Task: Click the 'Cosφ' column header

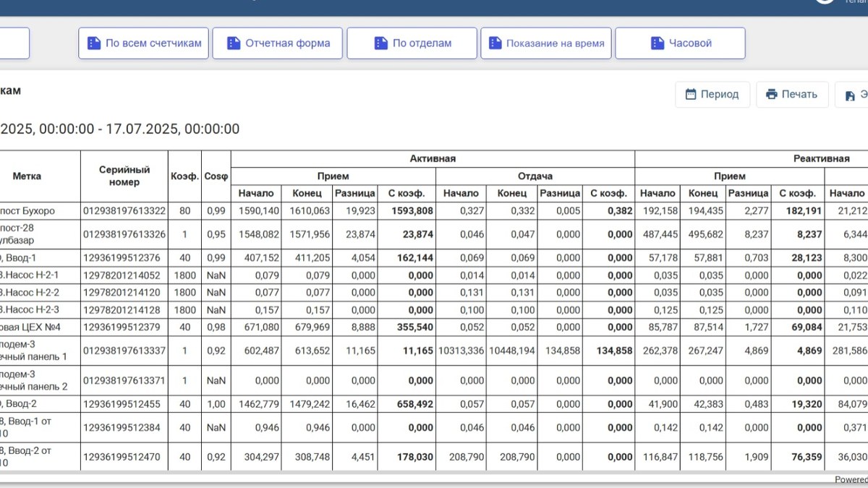Action: [x=216, y=176]
